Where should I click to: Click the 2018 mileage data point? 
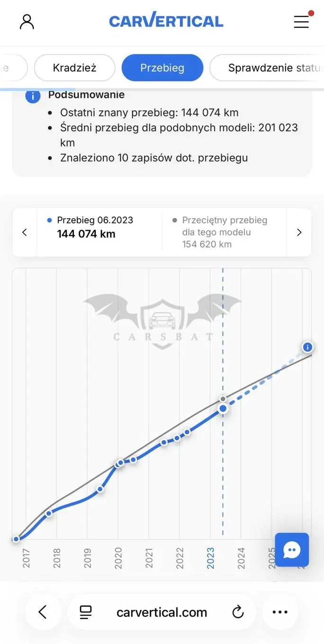pos(48,513)
